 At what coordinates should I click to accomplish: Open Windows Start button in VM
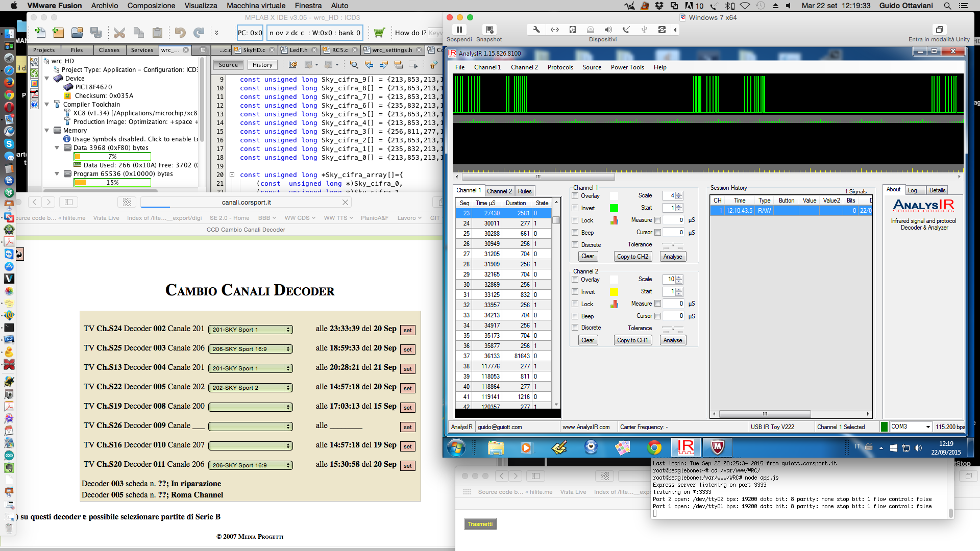point(456,448)
